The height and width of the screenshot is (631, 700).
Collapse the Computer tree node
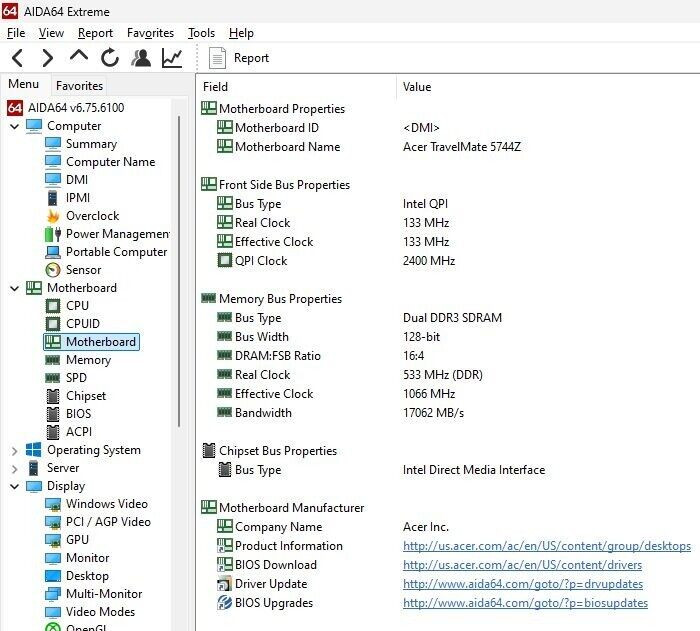coord(14,126)
